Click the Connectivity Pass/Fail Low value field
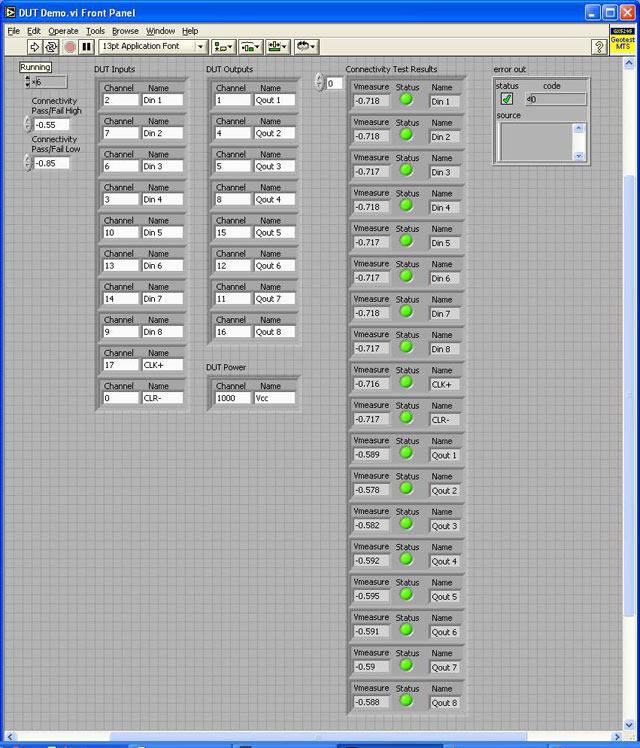The height and width of the screenshot is (748, 640). 52,163
